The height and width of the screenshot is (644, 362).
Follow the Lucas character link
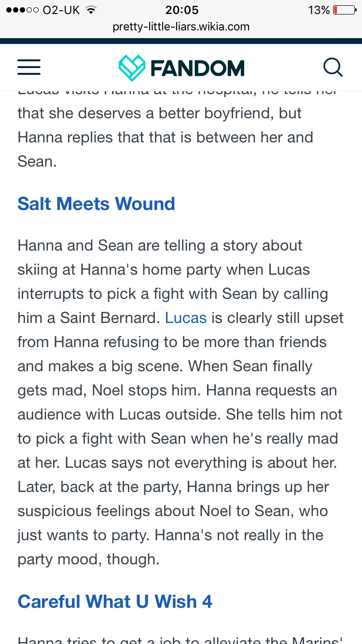(x=186, y=318)
